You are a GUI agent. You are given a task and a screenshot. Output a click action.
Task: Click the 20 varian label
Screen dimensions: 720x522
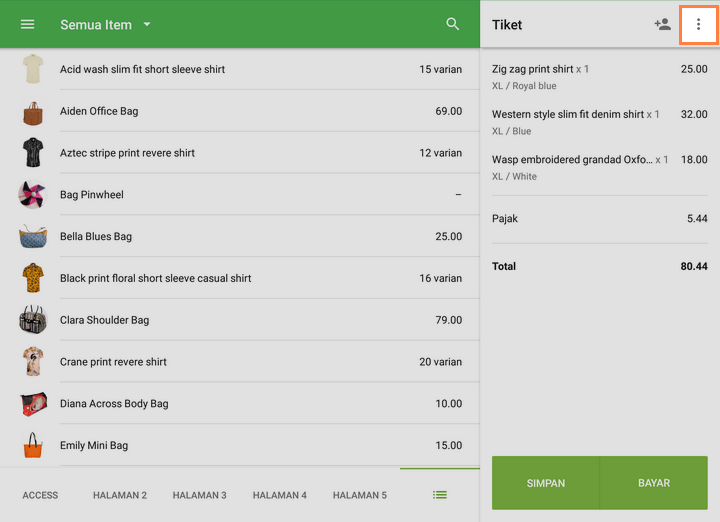(440, 362)
